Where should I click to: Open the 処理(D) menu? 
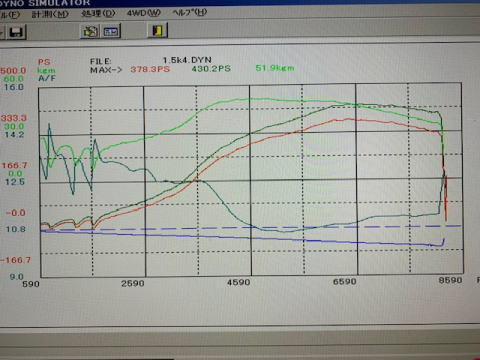point(98,14)
